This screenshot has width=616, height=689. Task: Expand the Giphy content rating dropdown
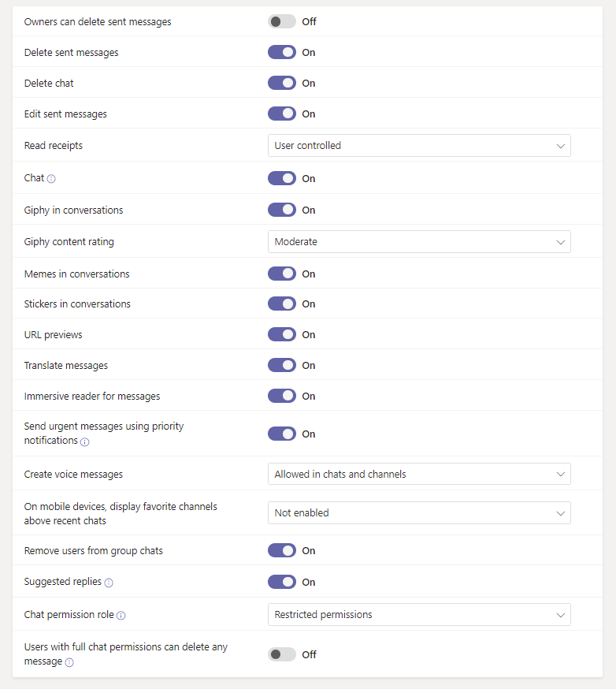click(x=419, y=242)
